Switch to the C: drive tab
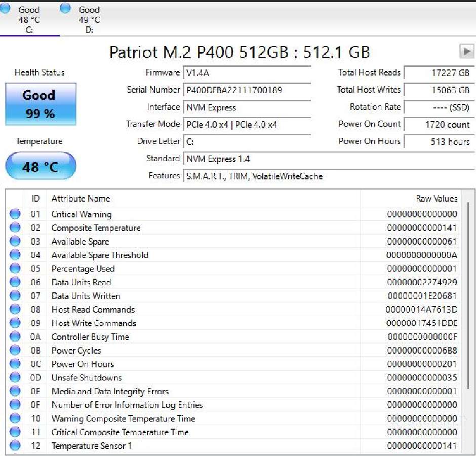The image size is (476, 456). coord(29,19)
